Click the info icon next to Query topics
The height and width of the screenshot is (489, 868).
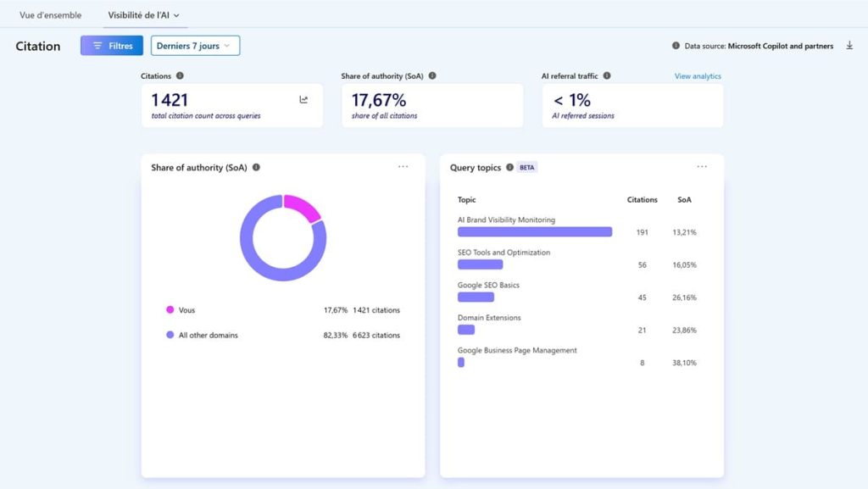point(509,167)
